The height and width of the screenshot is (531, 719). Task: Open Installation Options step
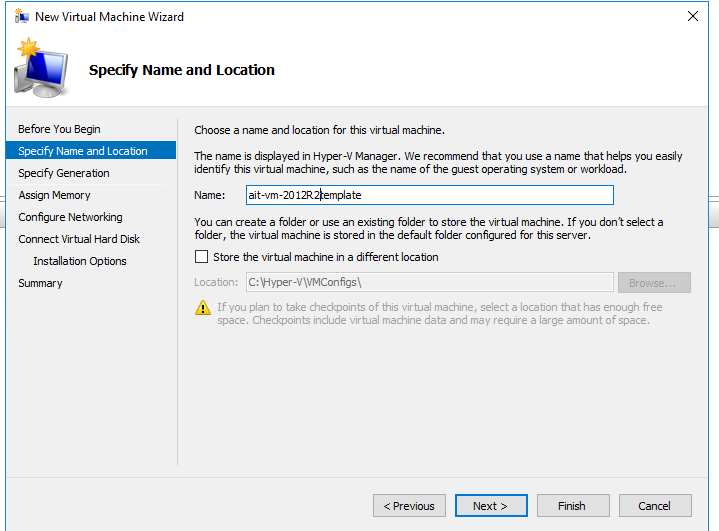click(x=80, y=261)
